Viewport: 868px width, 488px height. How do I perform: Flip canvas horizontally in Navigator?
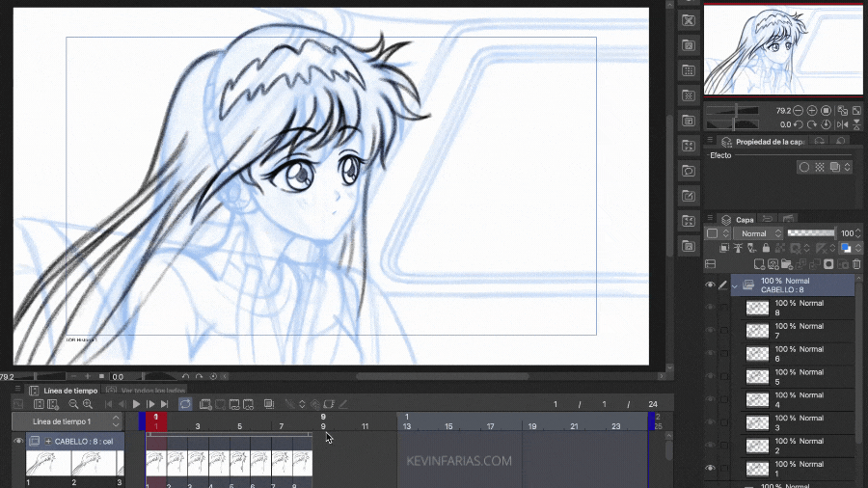click(843, 124)
